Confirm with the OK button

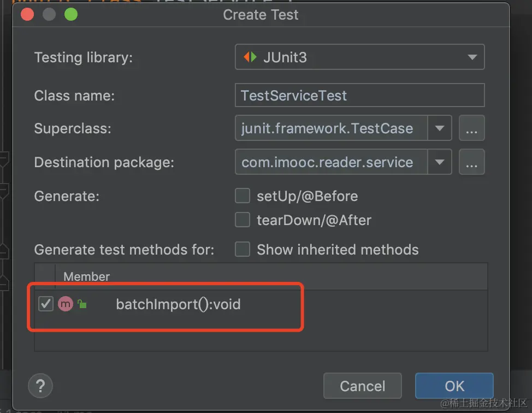click(x=454, y=386)
